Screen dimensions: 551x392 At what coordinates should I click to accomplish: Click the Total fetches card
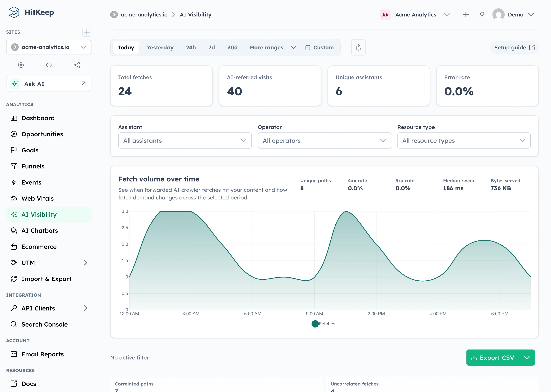point(161,86)
